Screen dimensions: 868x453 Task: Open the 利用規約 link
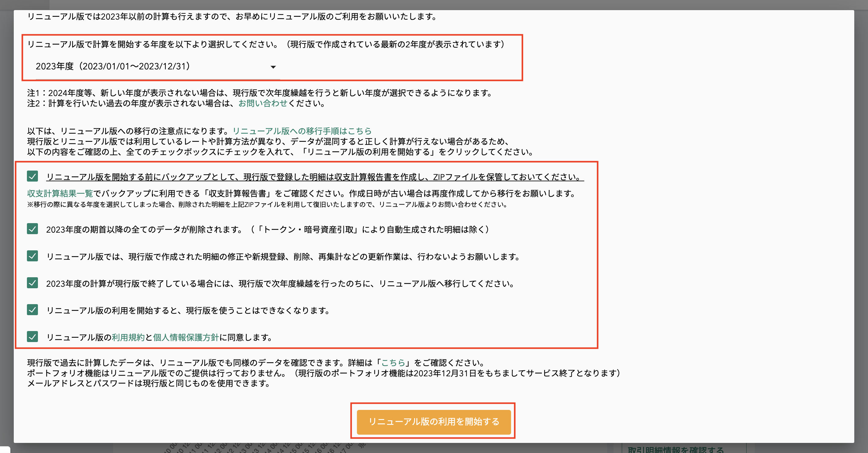128,337
